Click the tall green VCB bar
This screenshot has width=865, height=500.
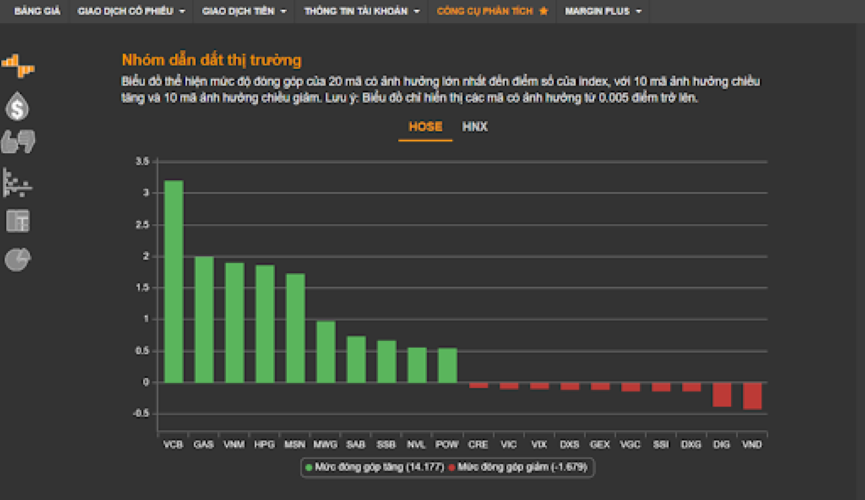[x=173, y=282]
